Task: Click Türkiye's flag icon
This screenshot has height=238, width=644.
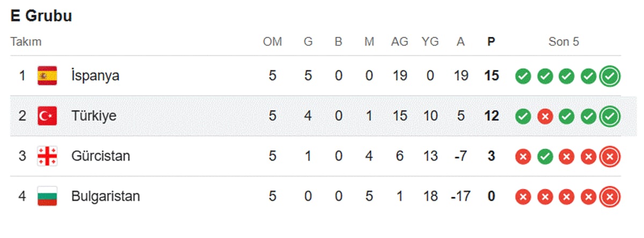Action: click(47, 116)
